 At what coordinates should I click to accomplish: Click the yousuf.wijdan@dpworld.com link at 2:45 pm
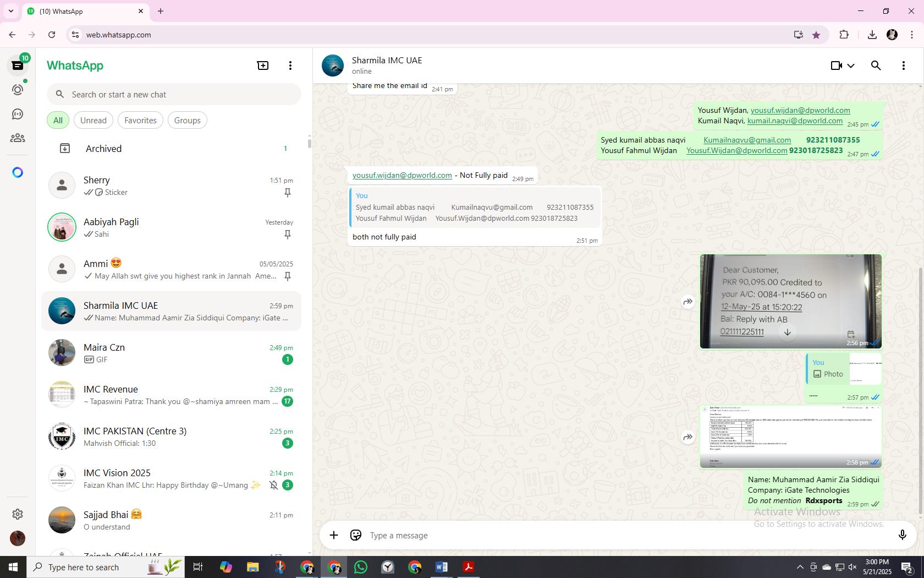(800, 110)
